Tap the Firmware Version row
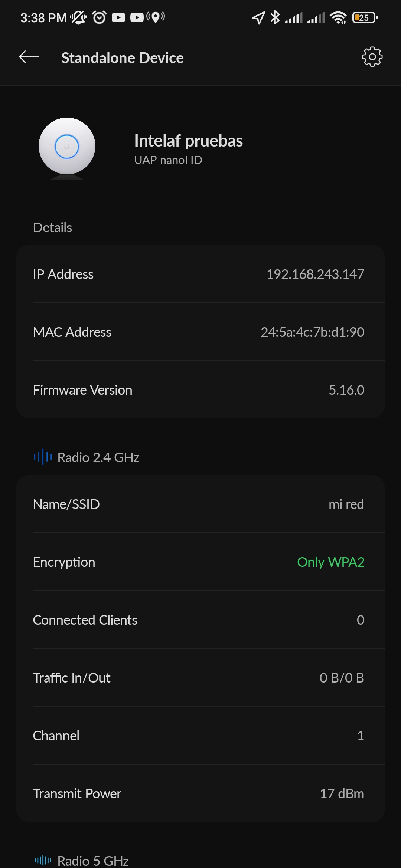Viewport: 401px width, 868px height. 200,390
